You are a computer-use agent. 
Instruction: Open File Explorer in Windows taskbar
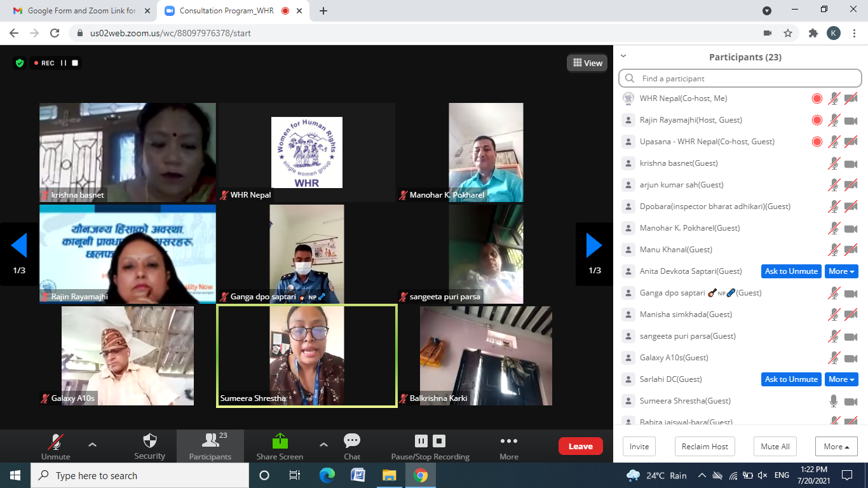(389, 475)
